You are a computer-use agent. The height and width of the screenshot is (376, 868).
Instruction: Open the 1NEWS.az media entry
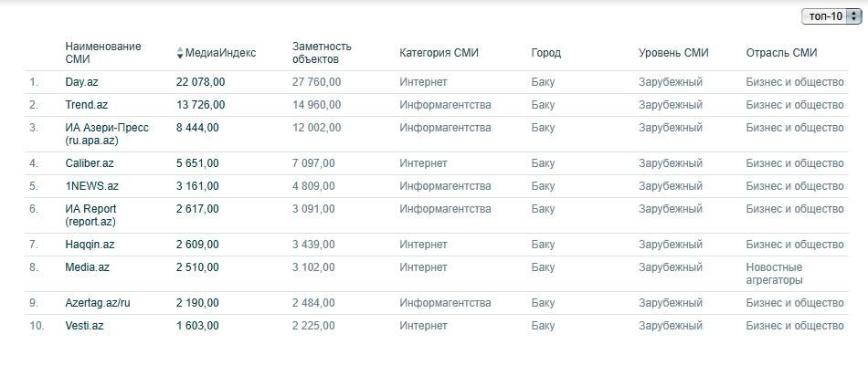coord(92,186)
